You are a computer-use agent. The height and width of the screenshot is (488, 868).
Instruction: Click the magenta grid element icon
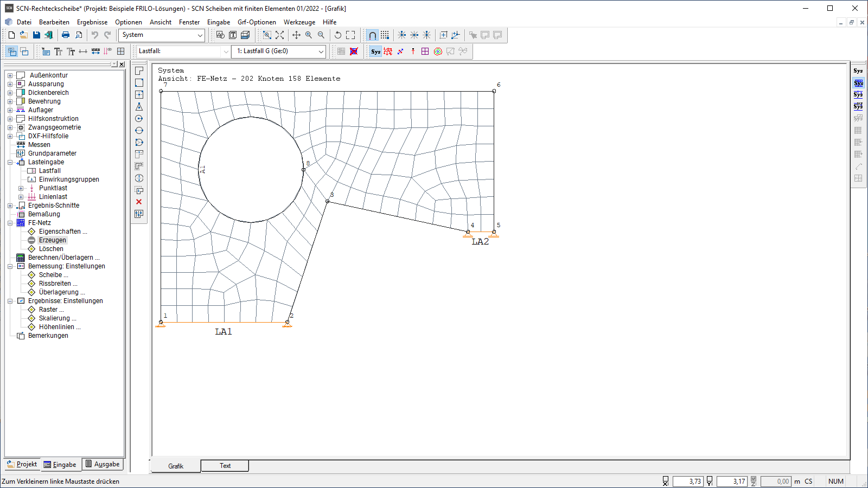[425, 52]
